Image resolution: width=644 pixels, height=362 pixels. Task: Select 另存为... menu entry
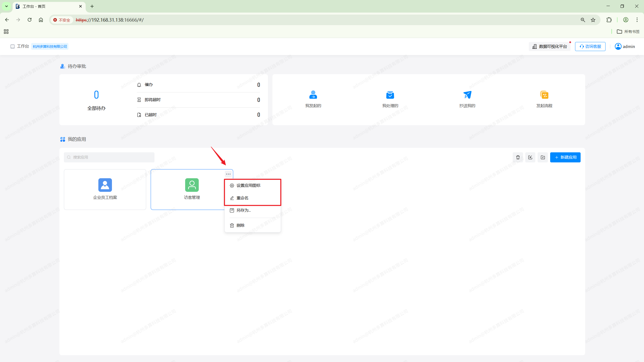tap(243, 210)
